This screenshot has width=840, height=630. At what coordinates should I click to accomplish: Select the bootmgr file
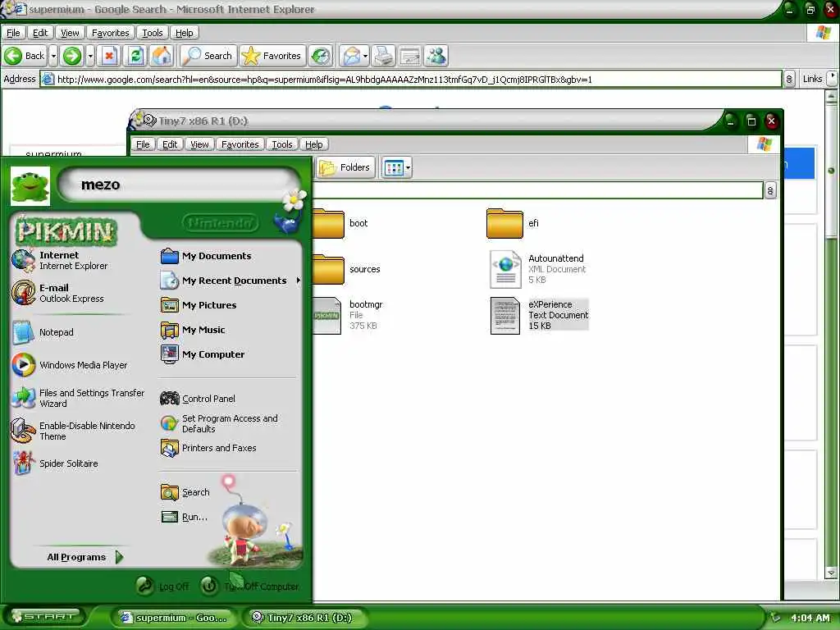click(x=348, y=315)
